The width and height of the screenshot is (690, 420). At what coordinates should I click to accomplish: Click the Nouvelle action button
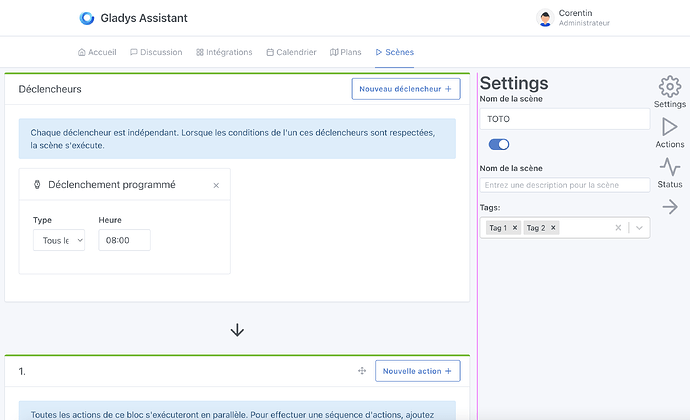click(417, 371)
